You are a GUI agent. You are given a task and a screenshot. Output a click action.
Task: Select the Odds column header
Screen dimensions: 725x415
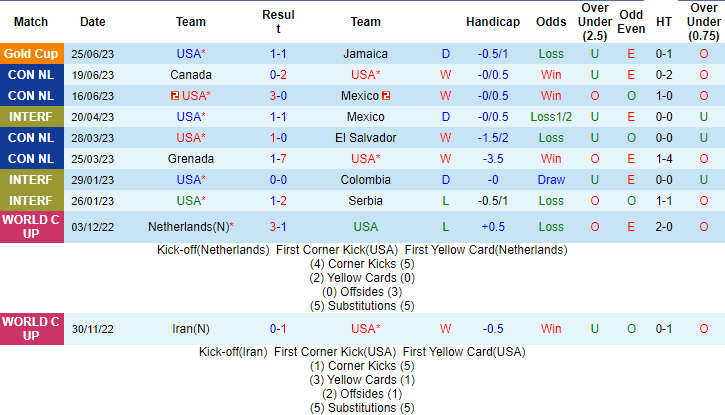pyautogui.click(x=551, y=22)
